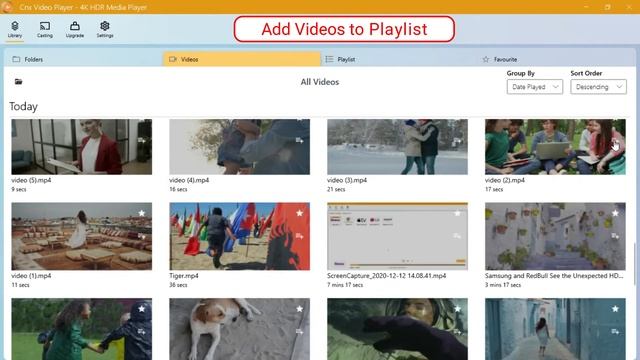Click the '7 mins 17 secs' duration
The image size is (640, 360).
click(345, 285)
